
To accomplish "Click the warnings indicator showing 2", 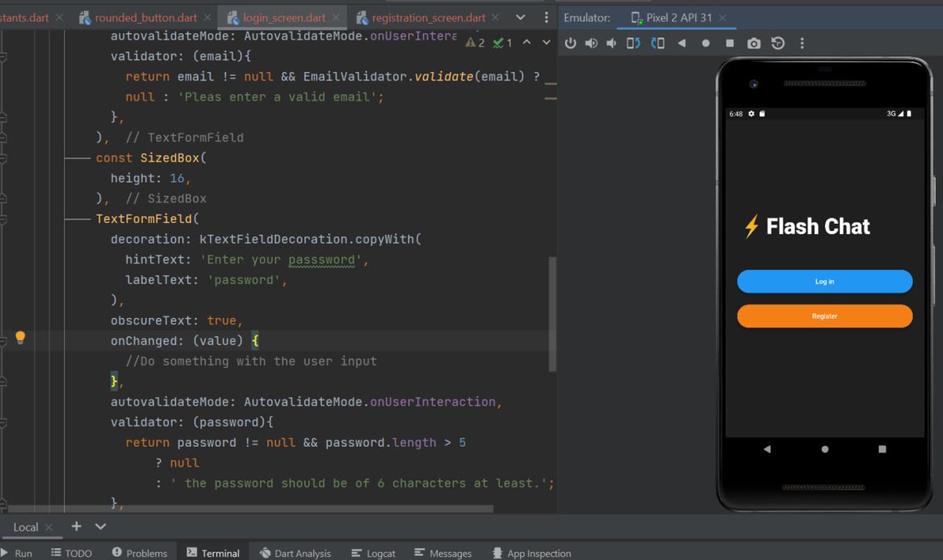I will click(475, 42).
